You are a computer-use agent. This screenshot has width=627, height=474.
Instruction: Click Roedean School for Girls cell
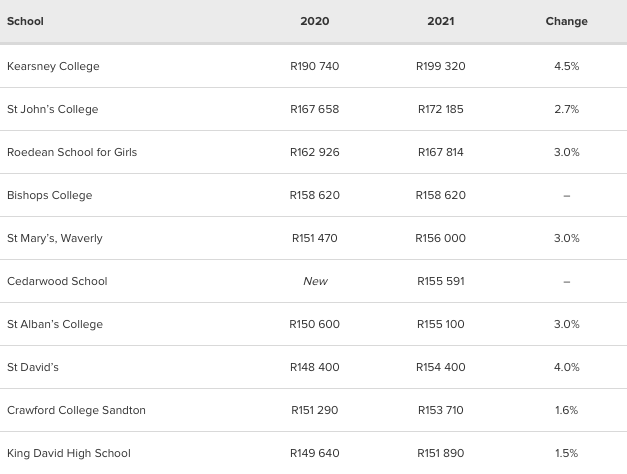click(72, 152)
